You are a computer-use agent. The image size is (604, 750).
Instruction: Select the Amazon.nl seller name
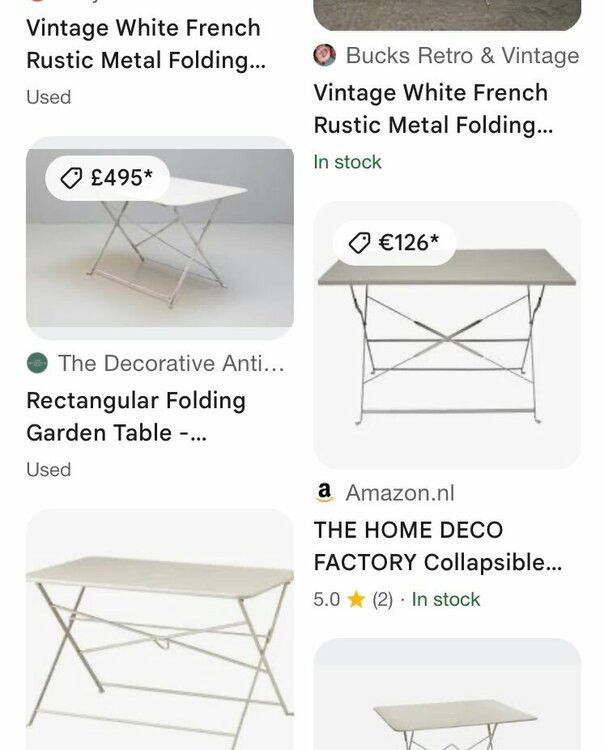pyautogui.click(x=400, y=492)
